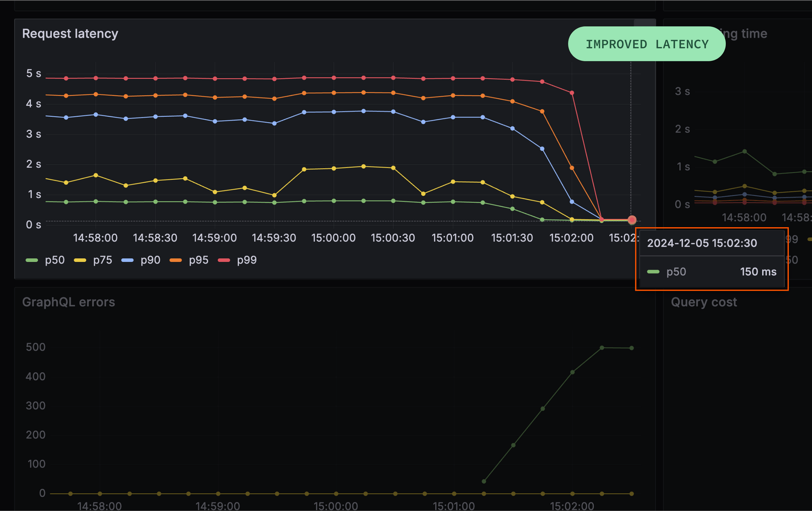Expand the Query cost panel title dropdown
812x511 pixels.
[704, 302]
